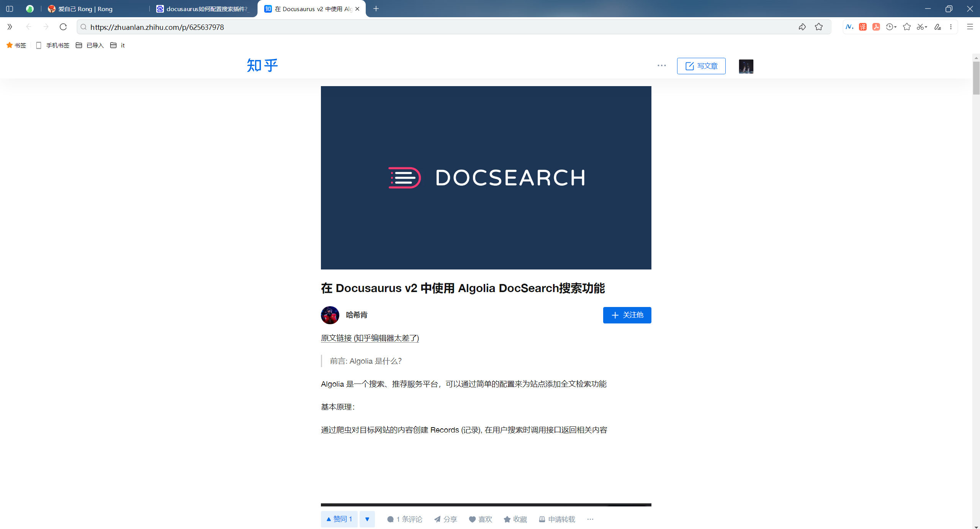The image size is (980, 529).
Task: Click the vertical page scrollbar thumb
Action: coord(976,78)
